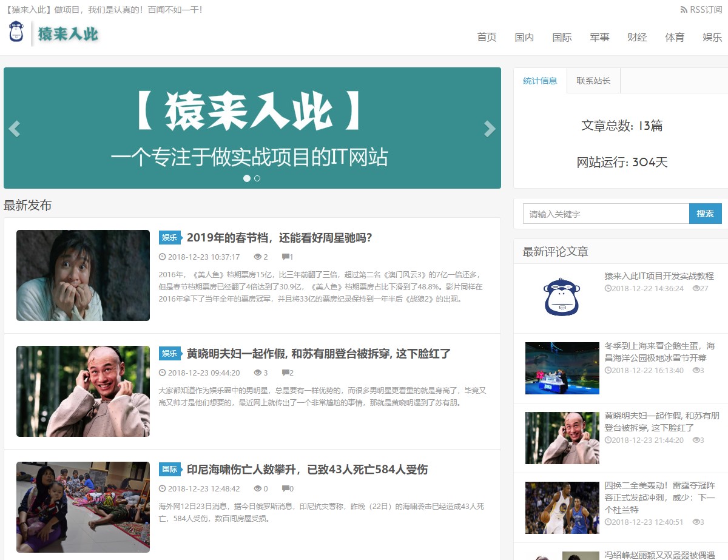Open 体育 news category
Image resolution: width=728 pixels, height=560 pixels.
click(675, 37)
